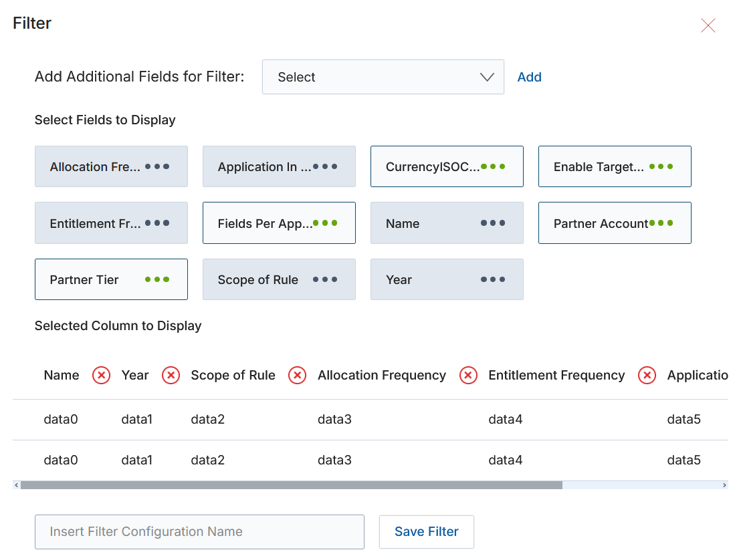Toggle the Application In field chip

[x=279, y=166]
